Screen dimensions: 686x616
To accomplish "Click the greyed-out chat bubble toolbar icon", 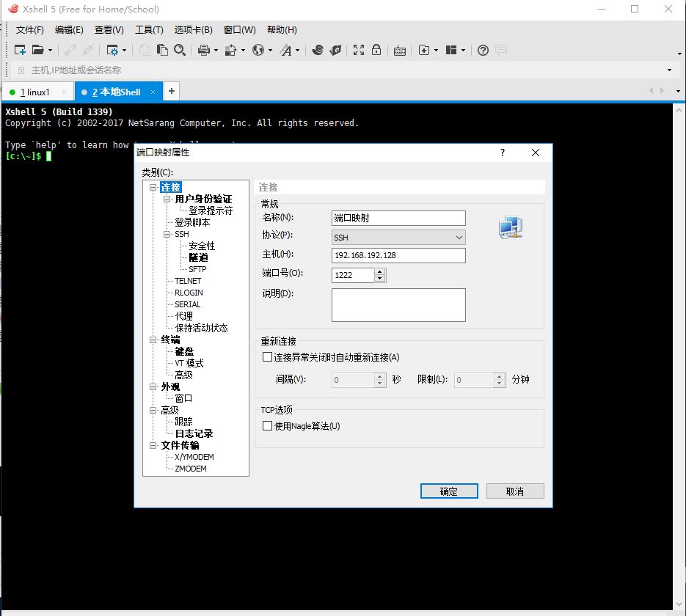I will coord(501,50).
